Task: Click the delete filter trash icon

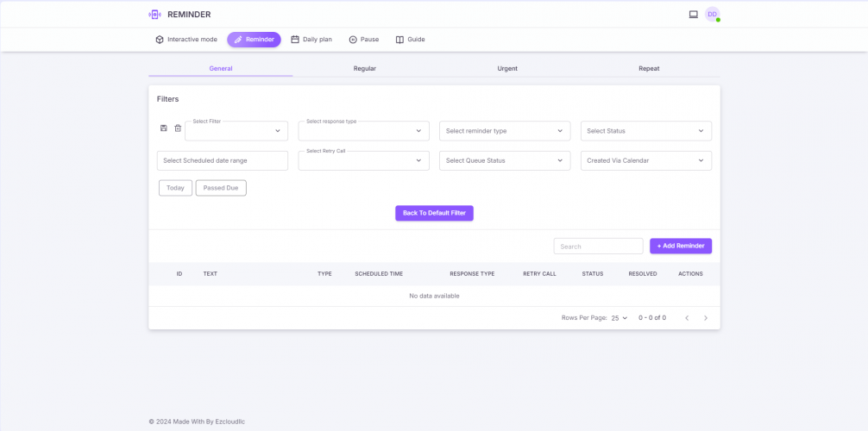Action: 178,128
